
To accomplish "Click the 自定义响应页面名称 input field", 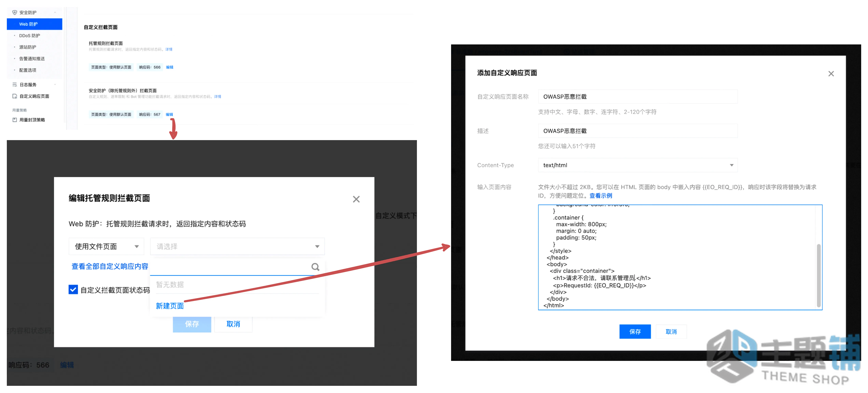I will click(x=638, y=97).
